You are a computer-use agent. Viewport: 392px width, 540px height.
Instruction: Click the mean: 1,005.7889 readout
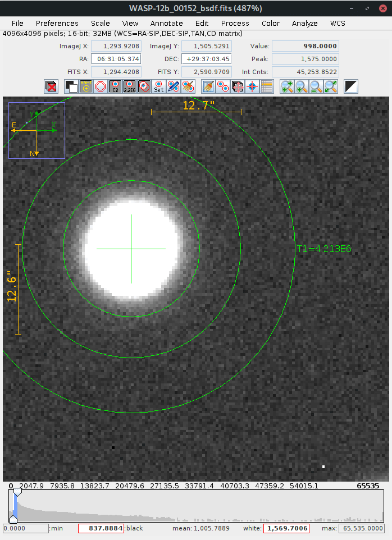201,528
